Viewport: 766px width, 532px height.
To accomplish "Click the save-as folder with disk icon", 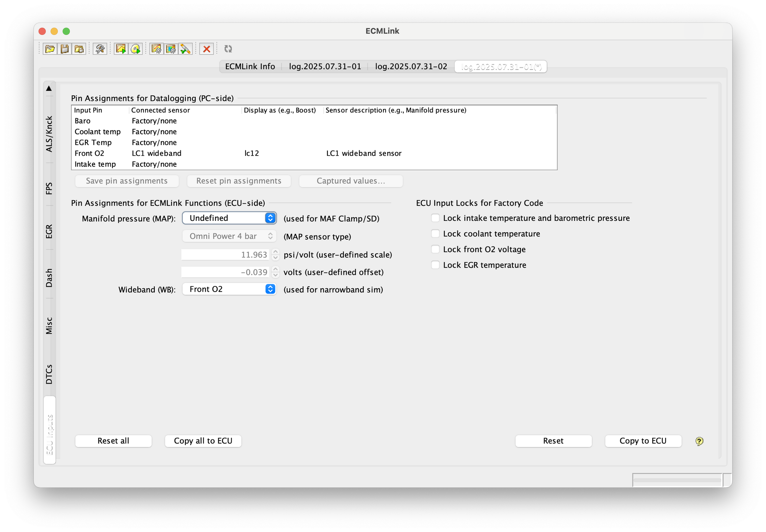I will (x=79, y=49).
